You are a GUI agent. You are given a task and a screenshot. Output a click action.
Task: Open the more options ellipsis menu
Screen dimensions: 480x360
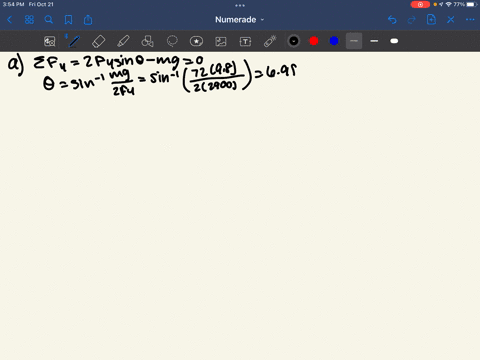point(470,20)
